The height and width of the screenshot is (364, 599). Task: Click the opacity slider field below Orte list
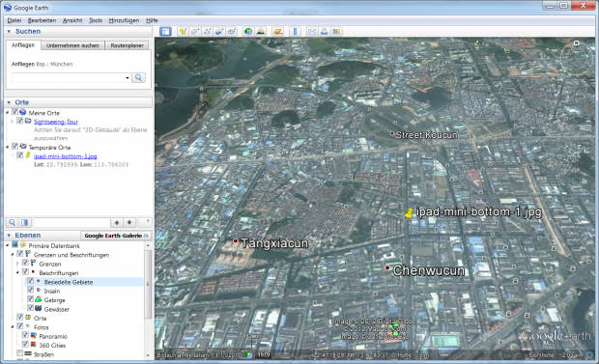(71, 222)
